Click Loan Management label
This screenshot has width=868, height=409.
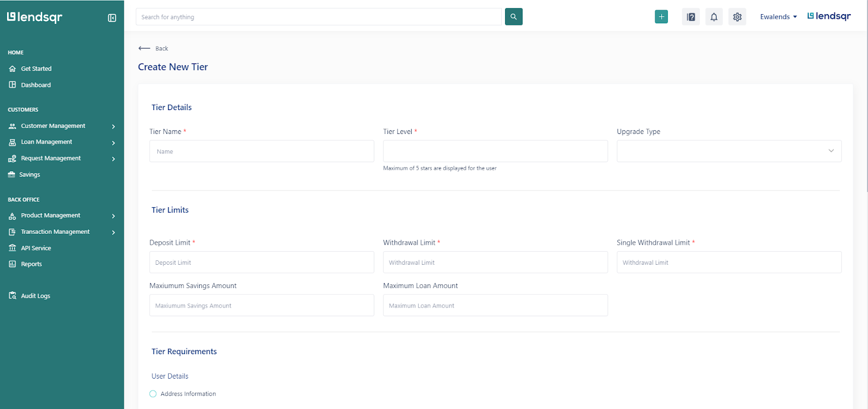47,142
